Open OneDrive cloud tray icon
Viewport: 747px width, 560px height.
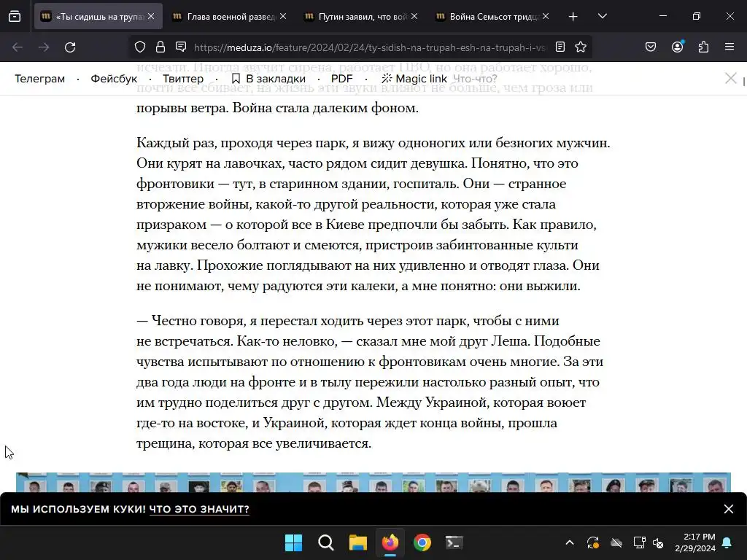pos(616,542)
